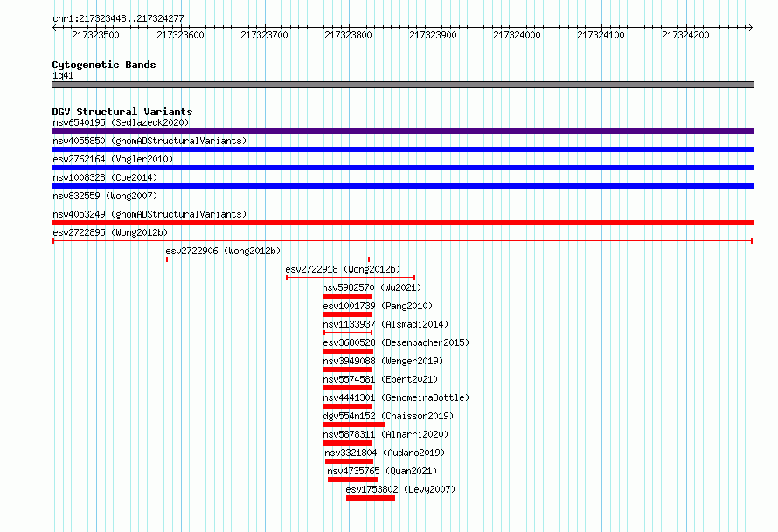The height and width of the screenshot is (532, 778).
Task: Click the thin red span under nsv1133937
Action: pos(348,333)
